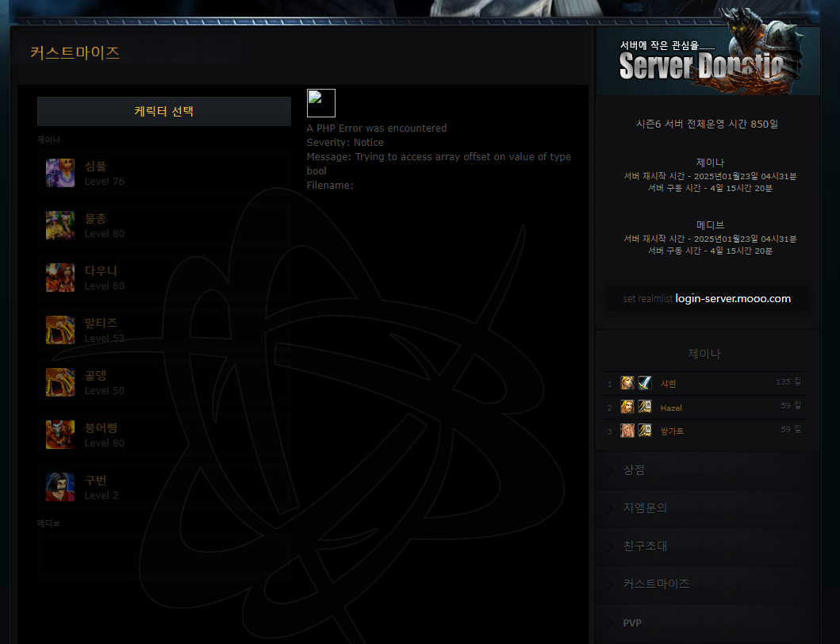Click the empty 메디브 character slot
Image resolution: width=840 pixels, height=644 pixels.
coord(164,557)
